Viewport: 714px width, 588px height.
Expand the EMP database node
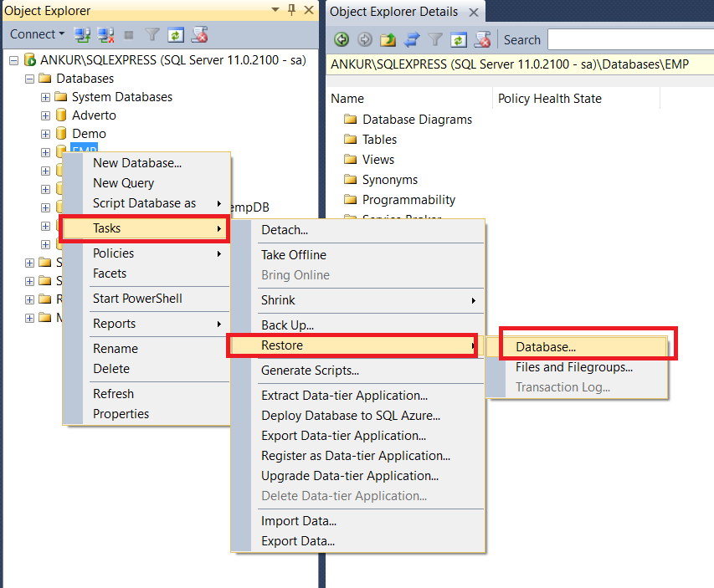click(45, 152)
